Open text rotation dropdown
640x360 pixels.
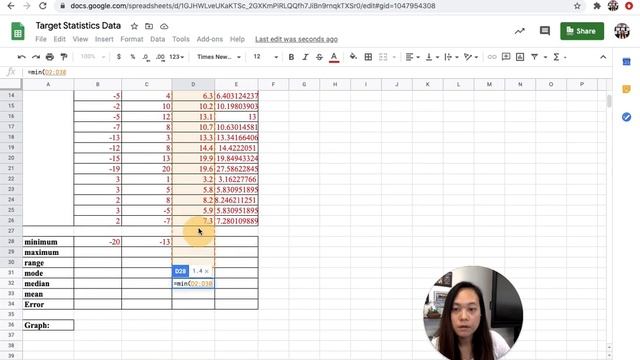(x=470, y=57)
